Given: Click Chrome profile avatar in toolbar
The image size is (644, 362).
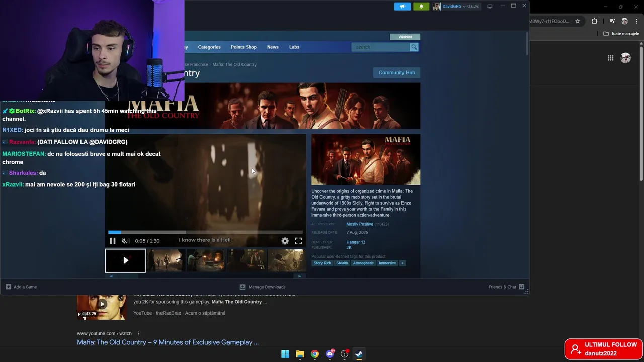Looking at the screenshot, I should (624, 21).
